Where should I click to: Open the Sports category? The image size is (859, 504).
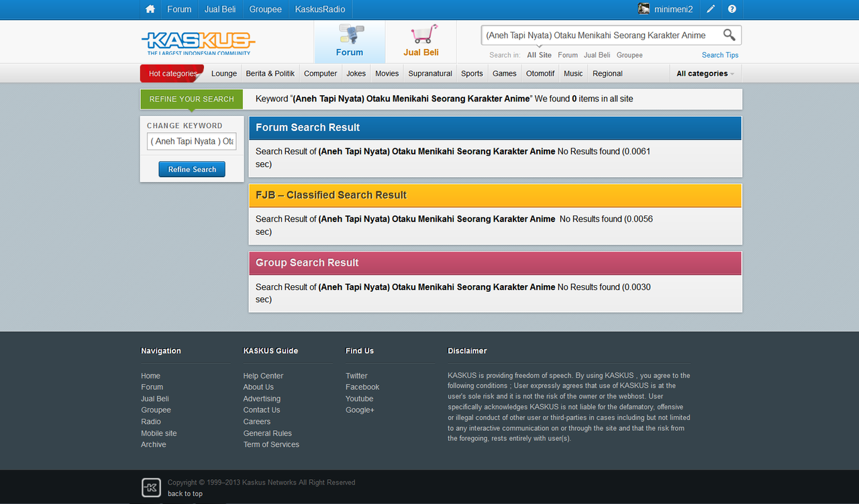[x=472, y=73]
